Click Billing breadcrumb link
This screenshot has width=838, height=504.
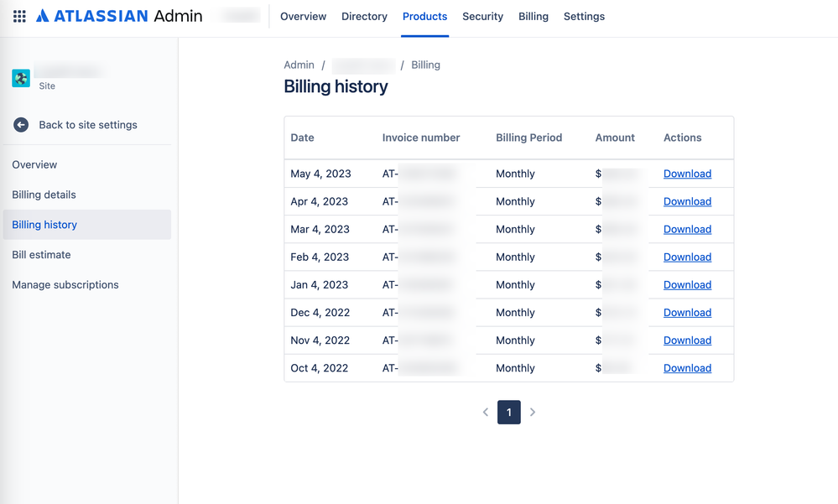point(425,65)
